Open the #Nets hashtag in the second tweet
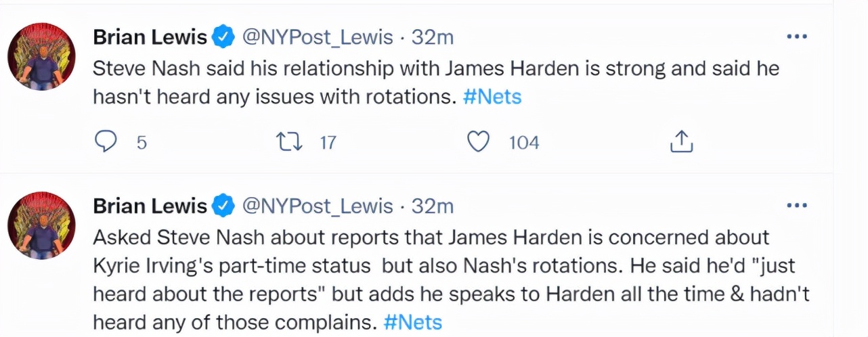 pos(412,322)
